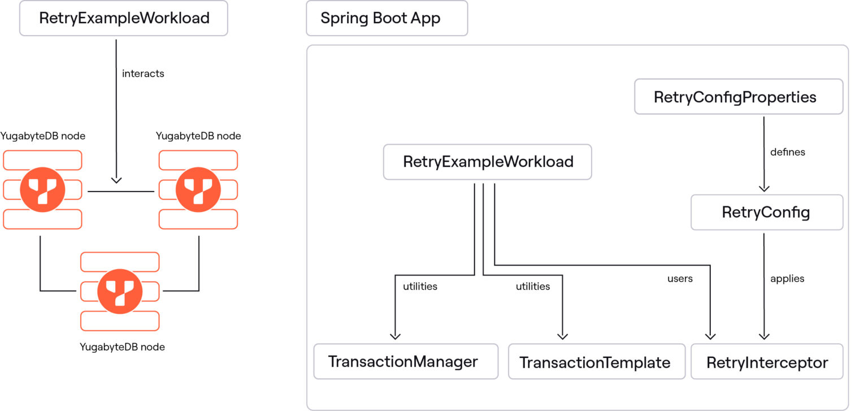
Task: Click the RetryConfigProperties component box
Action: pyautogui.click(x=739, y=97)
